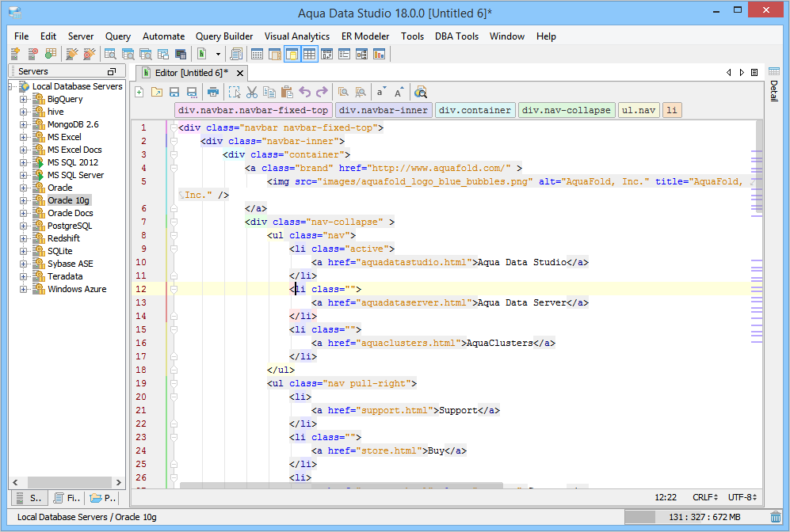Screen dimensions: 790x532
Task: Click the Paste clipboard icon
Action: tap(287, 92)
